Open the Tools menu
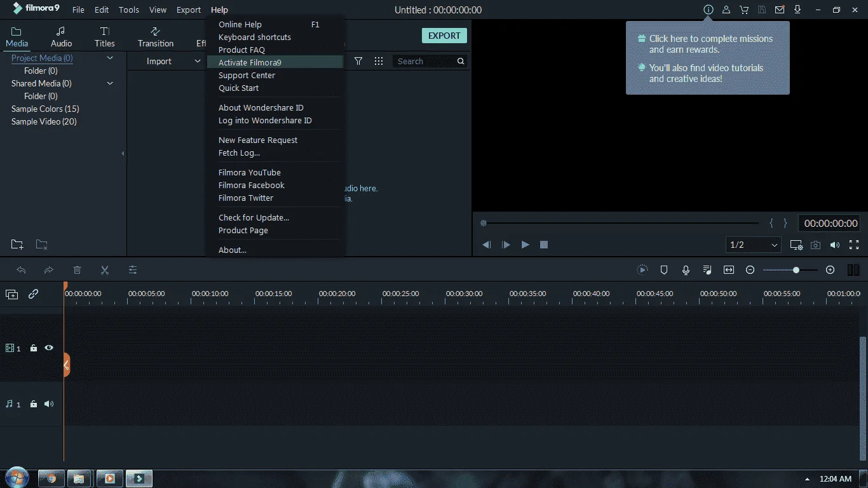The width and height of the screenshot is (868, 488). 129,10
